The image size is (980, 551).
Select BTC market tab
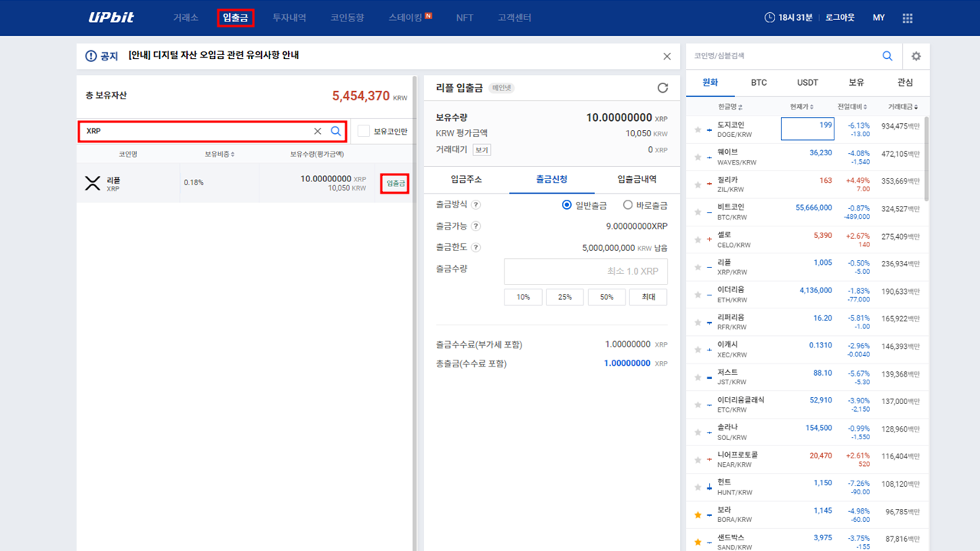click(x=759, y=83)
